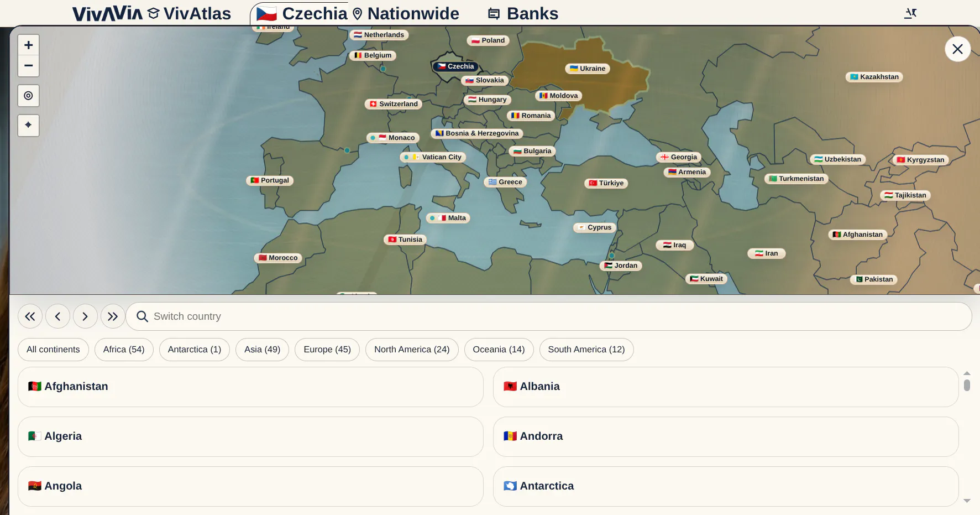980x515 pixels.
Task: Click the Poland map label
Action: tap(488, 40)
